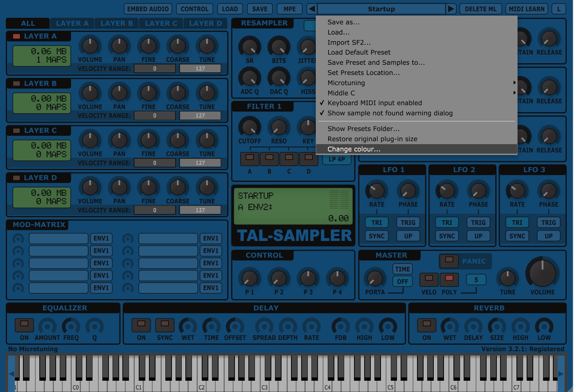574x392 pixels.
Task: Uncheck Keyboard MIDI input enabled
Action: 417,103
